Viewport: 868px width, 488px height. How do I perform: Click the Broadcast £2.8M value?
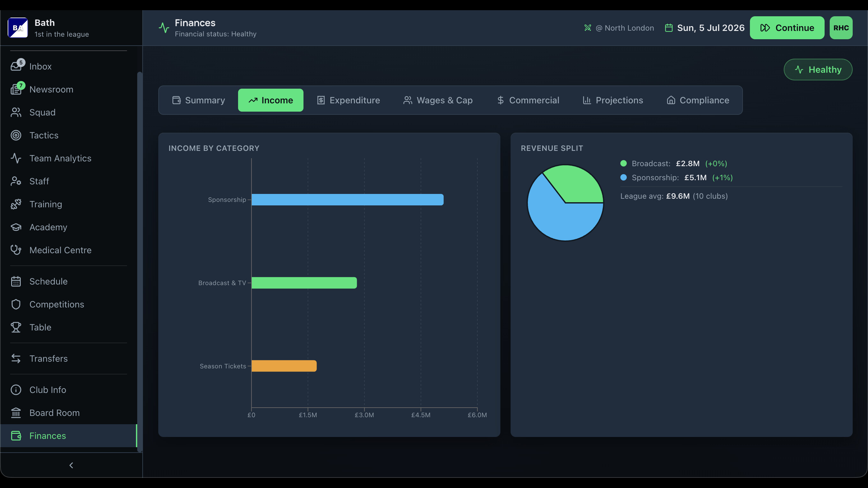(x=688, y=163)
